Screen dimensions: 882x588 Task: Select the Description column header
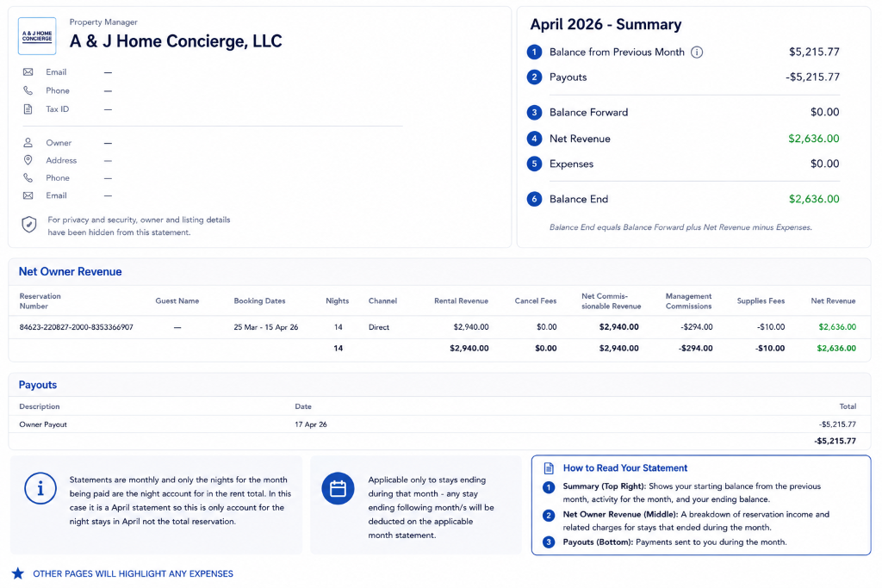pos(40,406)
